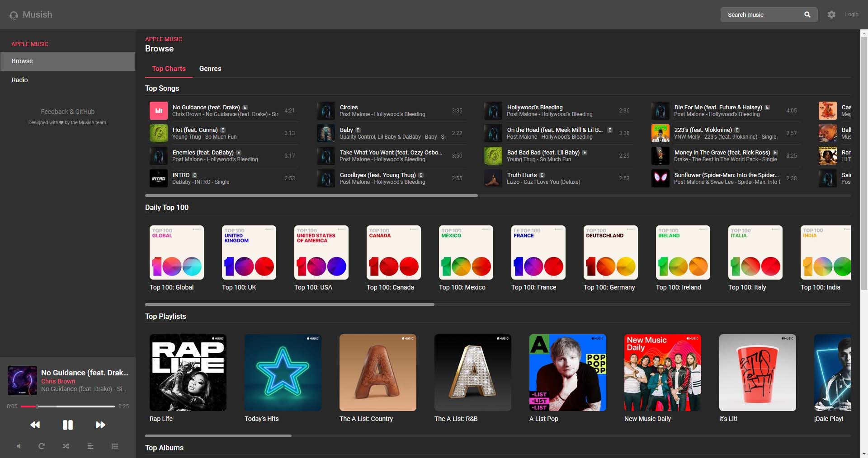Toggle shuffle mode in player
Screen dimensions: 868x458
(x=66, y=446)
